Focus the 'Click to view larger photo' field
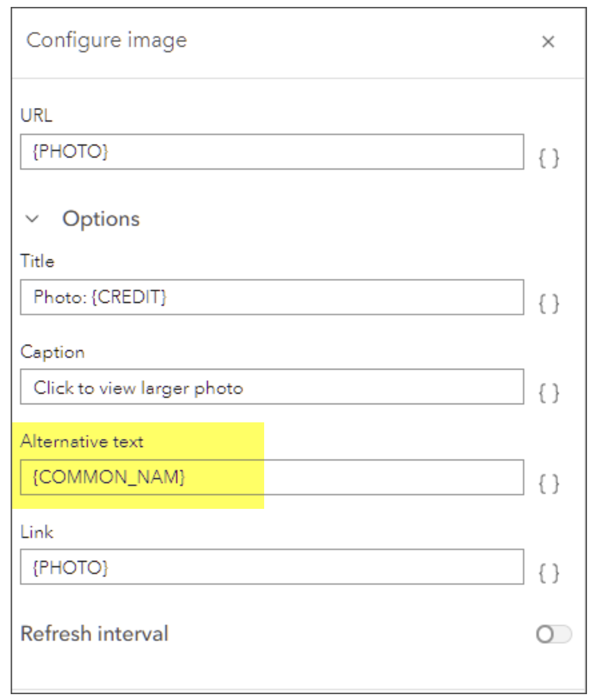This screenshot has width=603, height=700. (272, 387)
